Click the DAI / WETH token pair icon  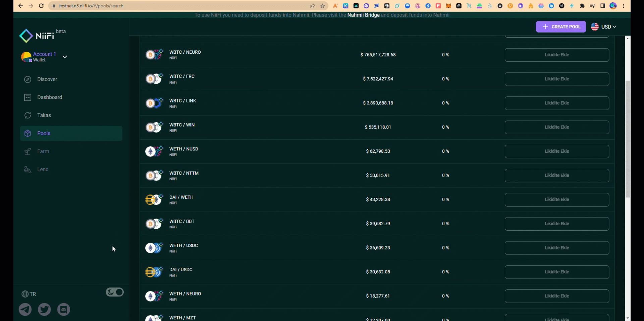(154, 199)
